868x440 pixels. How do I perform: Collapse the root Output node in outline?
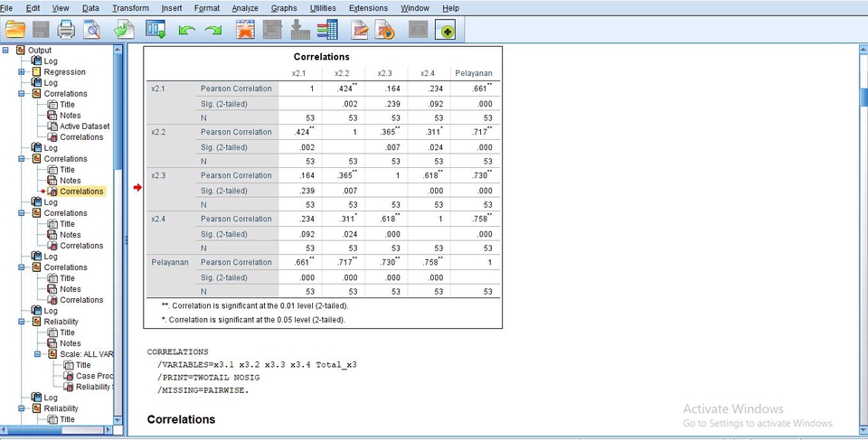click(5, 50)
